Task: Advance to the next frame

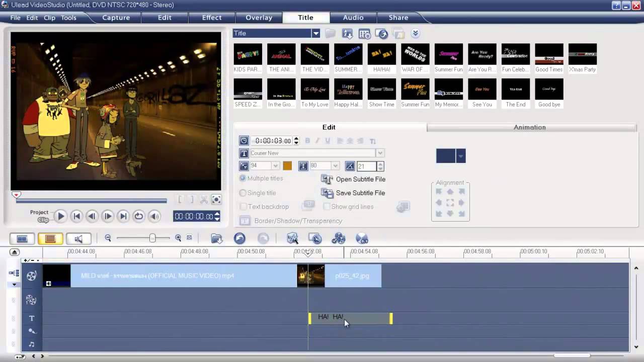Action: (107, 216)
